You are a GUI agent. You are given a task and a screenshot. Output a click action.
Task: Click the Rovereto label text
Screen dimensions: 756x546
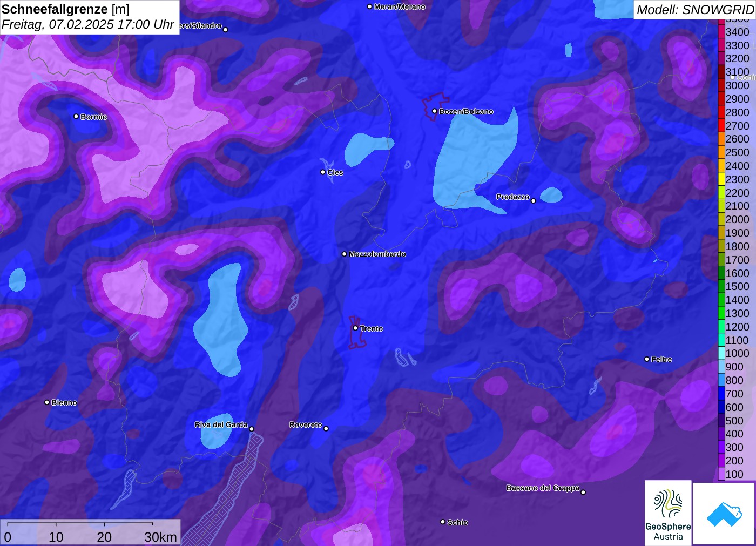(x=306, y=424)
